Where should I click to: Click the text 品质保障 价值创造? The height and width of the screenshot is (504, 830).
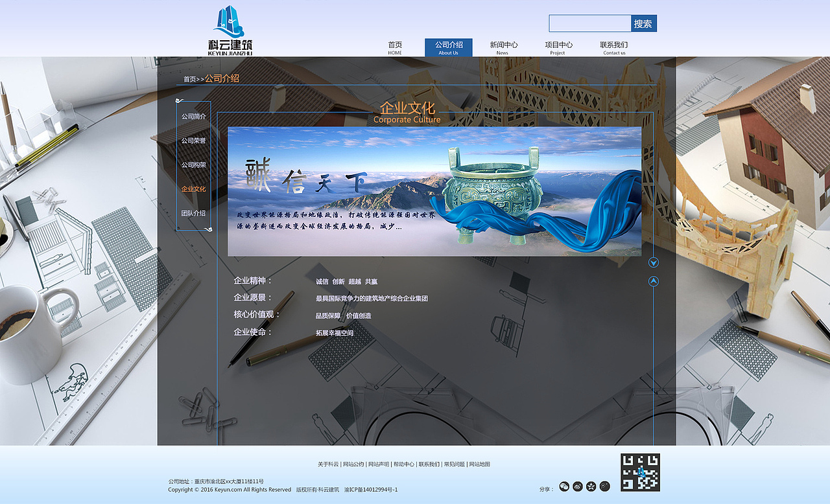tap(344, 315)
